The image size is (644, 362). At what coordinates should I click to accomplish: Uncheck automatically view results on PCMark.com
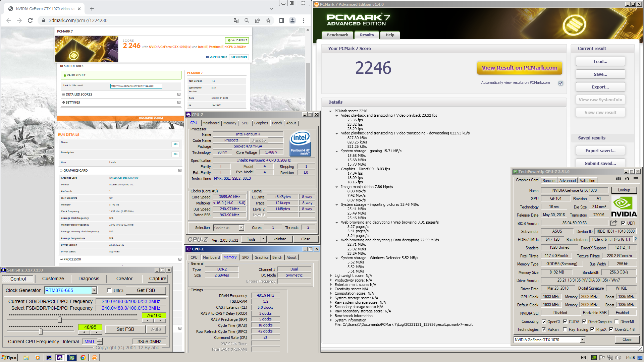tap(560, 83)
